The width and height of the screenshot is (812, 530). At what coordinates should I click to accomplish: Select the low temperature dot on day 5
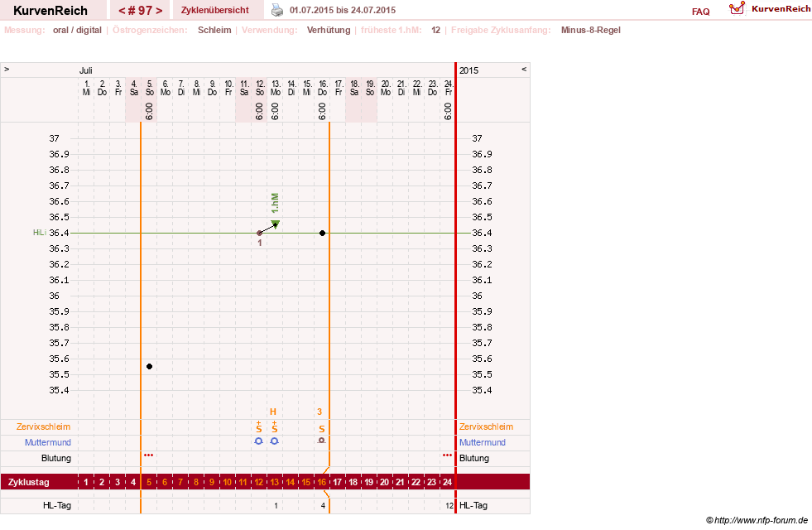point(149,366)
